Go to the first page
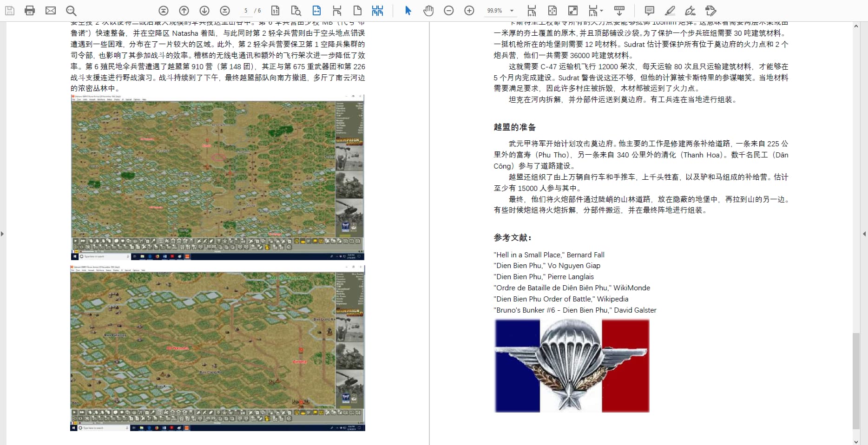Screen dimensions: 868x445 [x=163, y=11]
